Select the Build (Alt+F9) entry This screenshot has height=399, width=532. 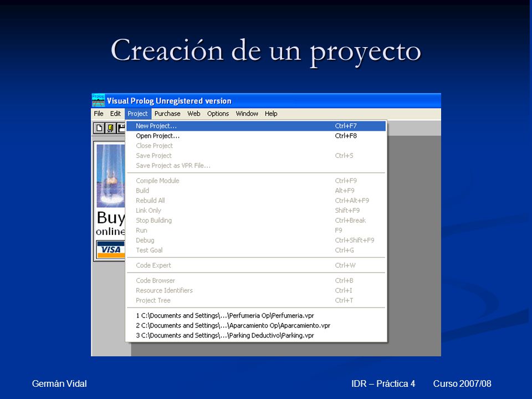tap(256, 190)
